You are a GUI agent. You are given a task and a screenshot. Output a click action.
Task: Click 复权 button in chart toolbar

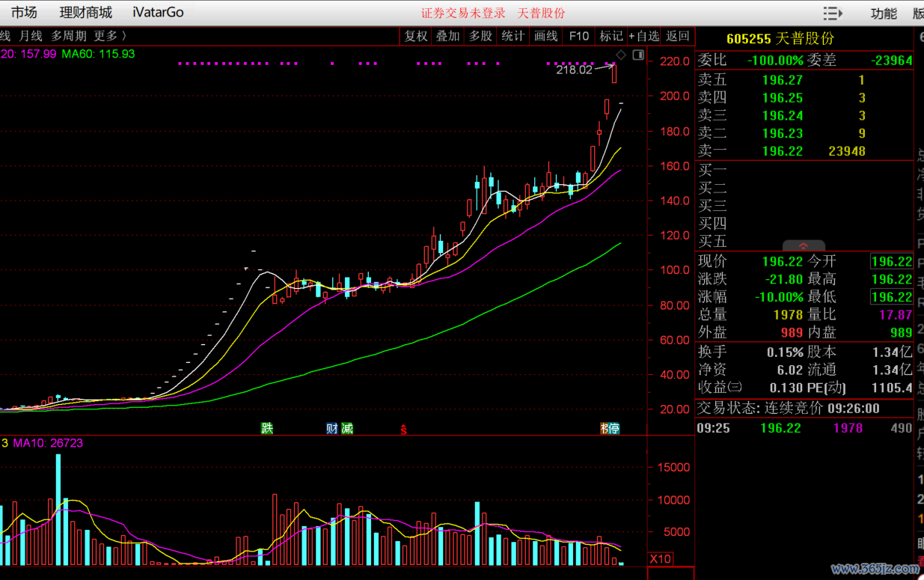click(416, 36)
